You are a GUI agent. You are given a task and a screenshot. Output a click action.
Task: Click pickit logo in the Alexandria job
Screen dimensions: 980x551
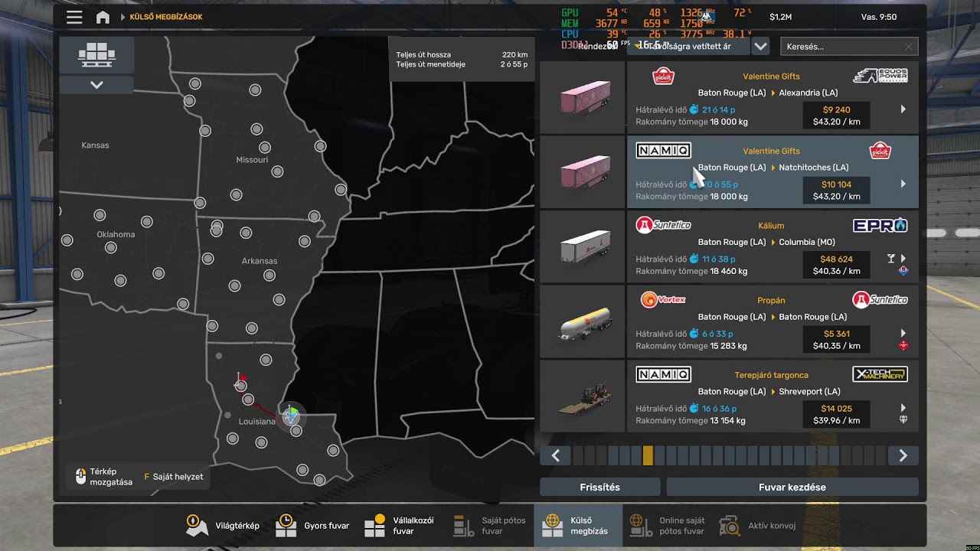pos(663,76)
